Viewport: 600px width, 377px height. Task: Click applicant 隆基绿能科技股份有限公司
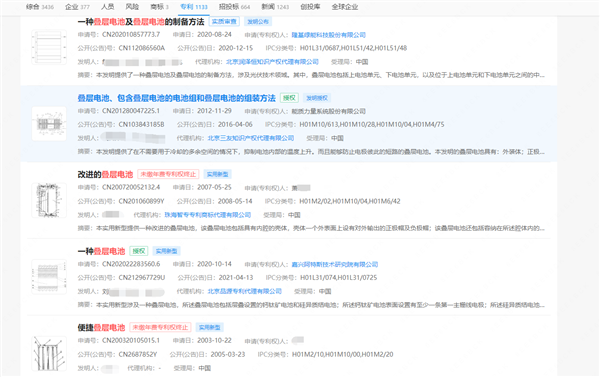point(329,35)
